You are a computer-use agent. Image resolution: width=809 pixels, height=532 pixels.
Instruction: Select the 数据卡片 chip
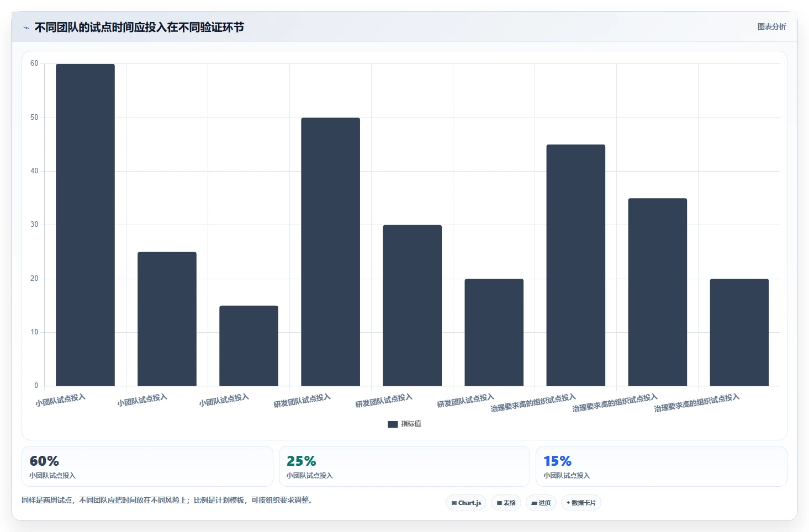tap(581, 503)
